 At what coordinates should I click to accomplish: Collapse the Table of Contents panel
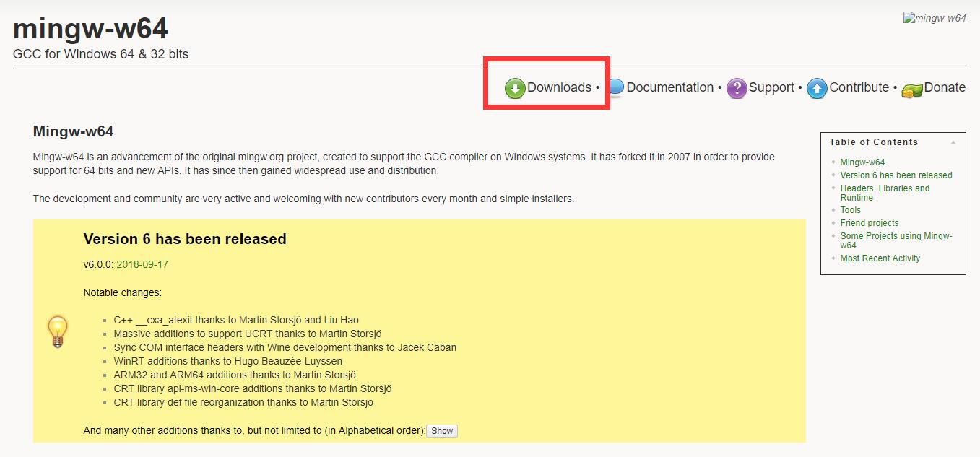click(x=953, y=142)
